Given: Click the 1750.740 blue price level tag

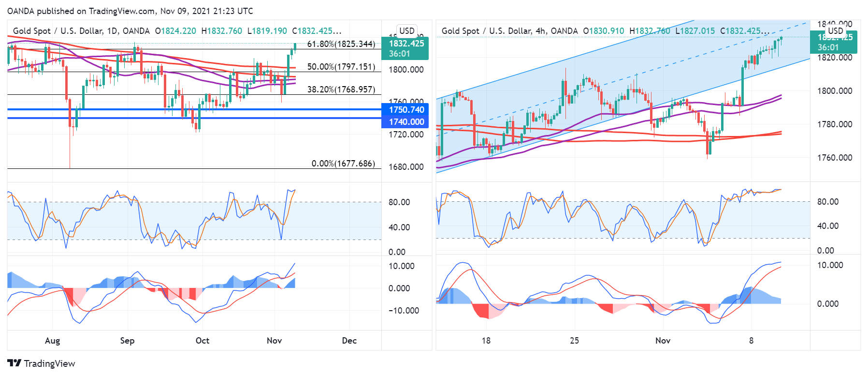Looking at the screenshot, I should point(405,110).
